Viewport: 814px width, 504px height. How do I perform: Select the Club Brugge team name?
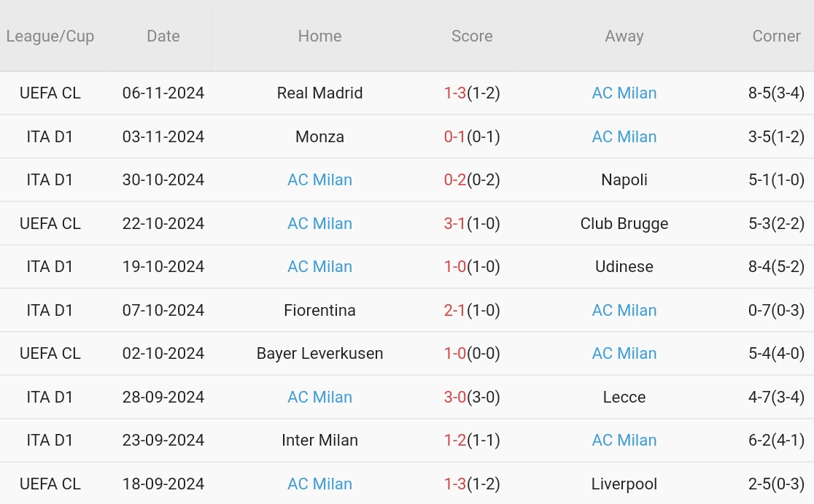[624, 223]
